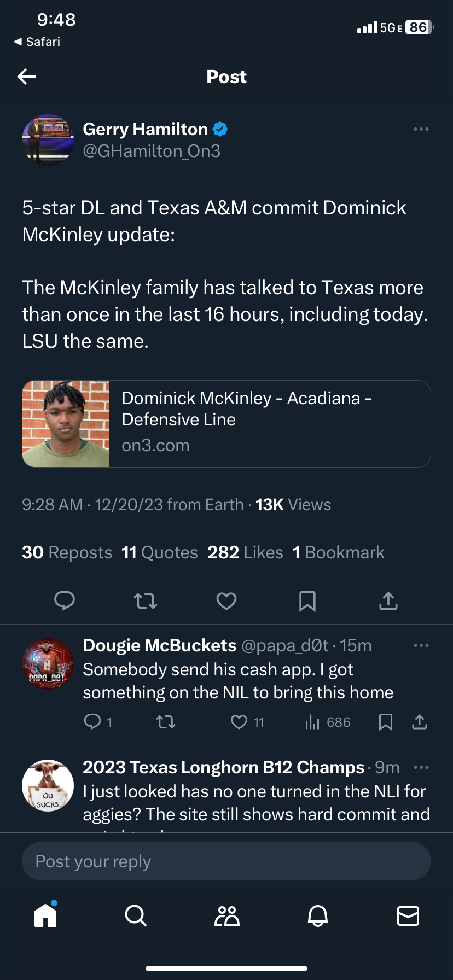The height and width of the screenshot is (980, 453).
Task: View the 30 Reposts list
Action: tap(67, 552)
